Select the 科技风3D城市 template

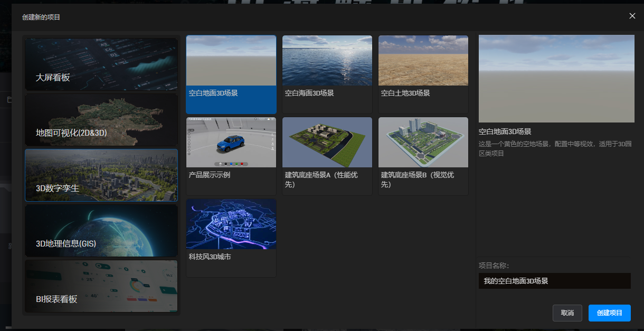231,224
